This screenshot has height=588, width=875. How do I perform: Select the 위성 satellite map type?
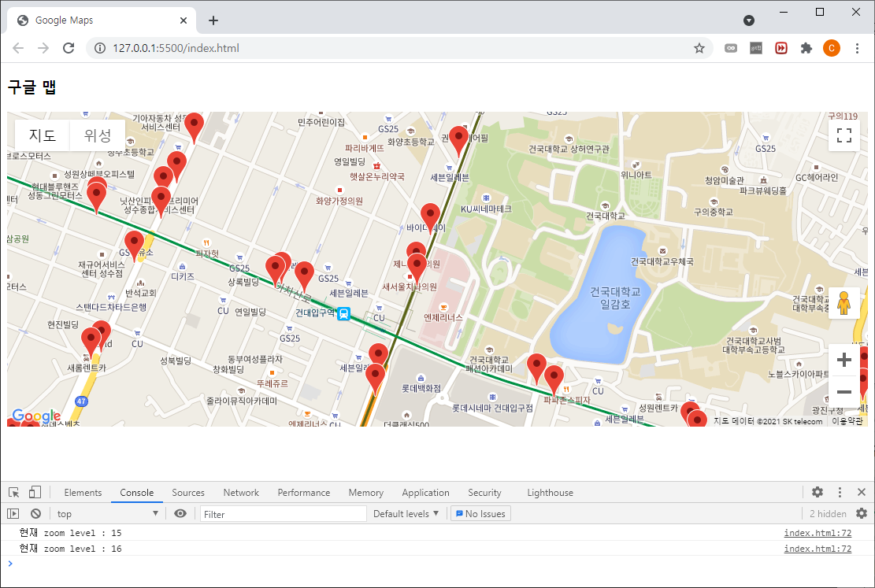97,135
